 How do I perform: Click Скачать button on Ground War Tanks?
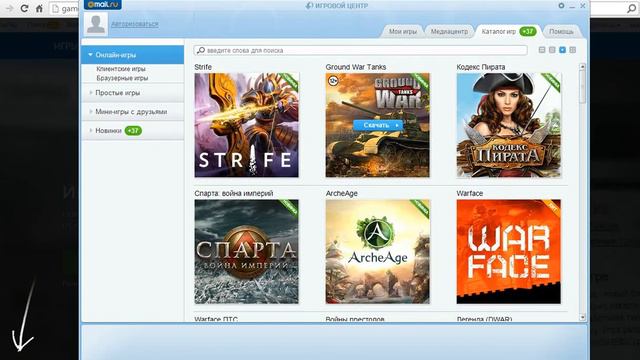378,125
